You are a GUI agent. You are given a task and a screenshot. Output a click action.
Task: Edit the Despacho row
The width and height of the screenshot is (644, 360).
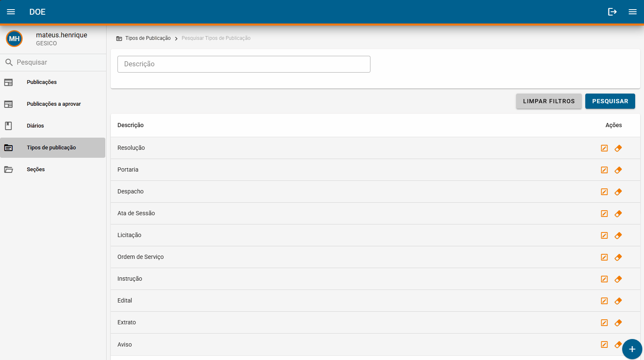click(x=604, y=192)
